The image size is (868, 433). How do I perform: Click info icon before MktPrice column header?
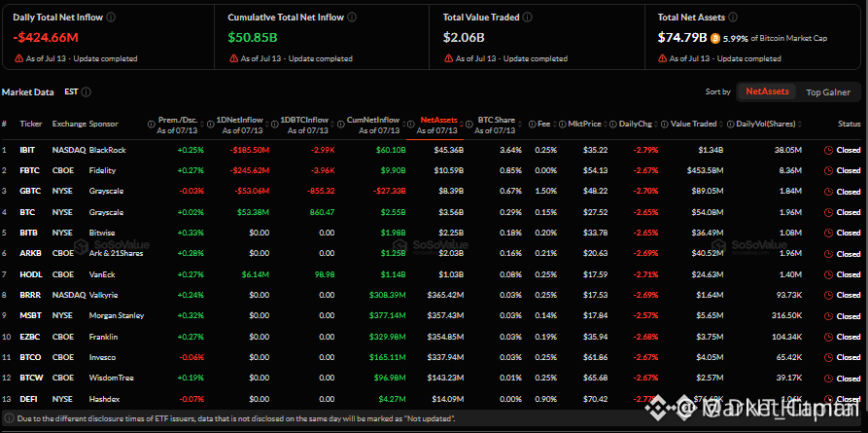[563, 125]
